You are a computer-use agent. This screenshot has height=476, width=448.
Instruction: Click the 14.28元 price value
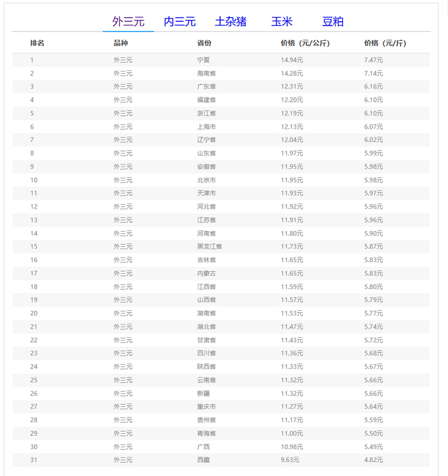tap(292, 74)
